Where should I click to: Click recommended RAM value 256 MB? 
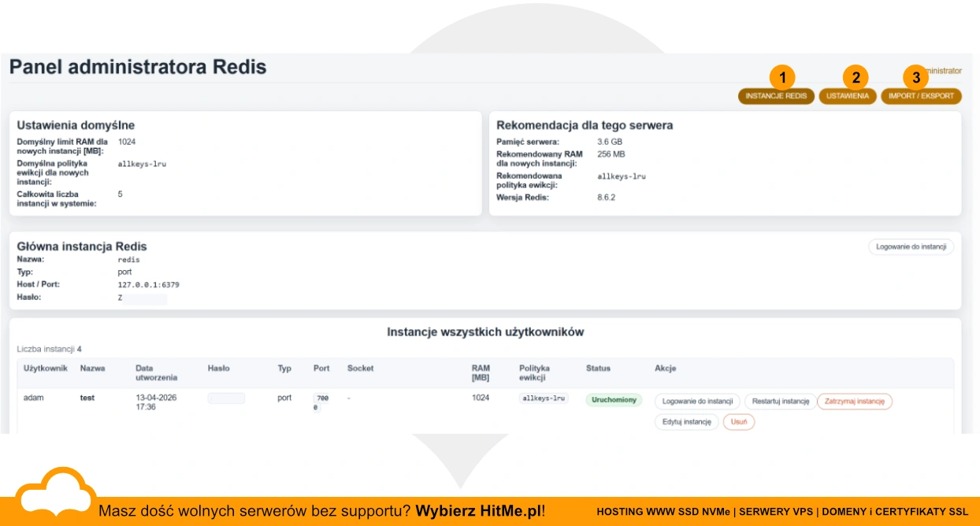click(x=611, y=154)
